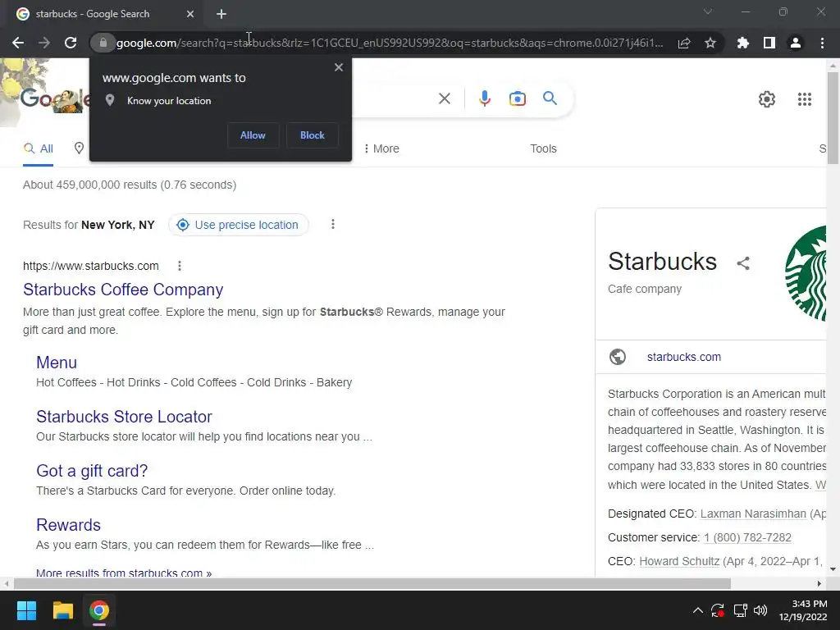Image resolution: width=840 pixels, height=630 pixels.
Task: Clear the search box text
Action: (444, 98)
